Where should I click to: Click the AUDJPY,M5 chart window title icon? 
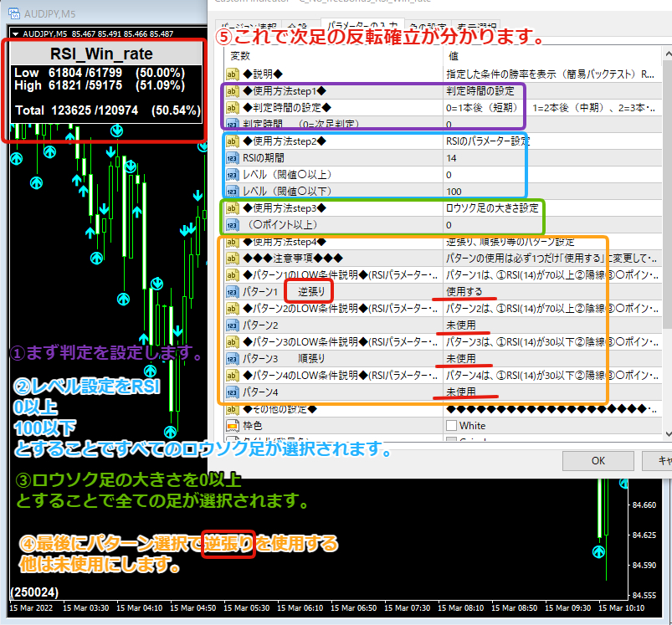(x=14, y=13)
